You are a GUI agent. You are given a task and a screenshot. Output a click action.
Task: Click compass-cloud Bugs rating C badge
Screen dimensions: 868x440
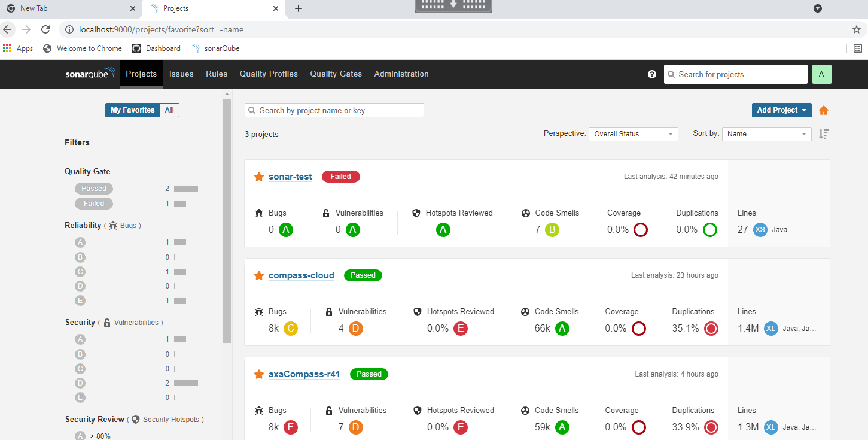pyautogui.click(x=291, y=328)
